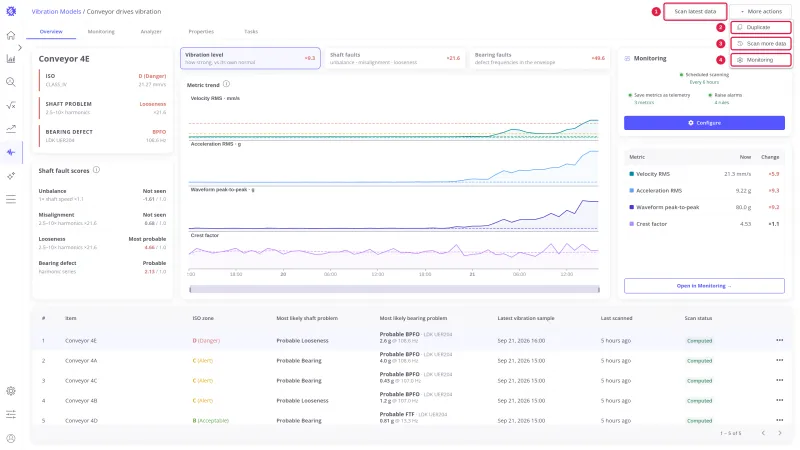Switch to the Overview tab

[51, 31]
